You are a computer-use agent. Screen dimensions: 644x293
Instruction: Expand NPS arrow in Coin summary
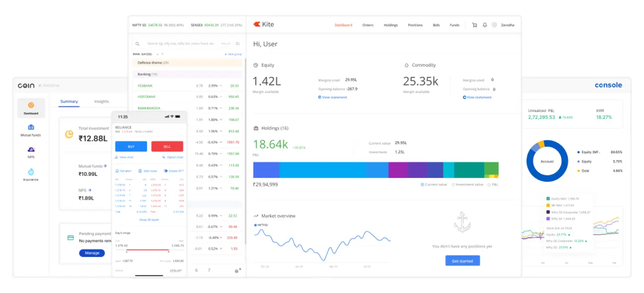pyautogui.click(x=90, y=190)
